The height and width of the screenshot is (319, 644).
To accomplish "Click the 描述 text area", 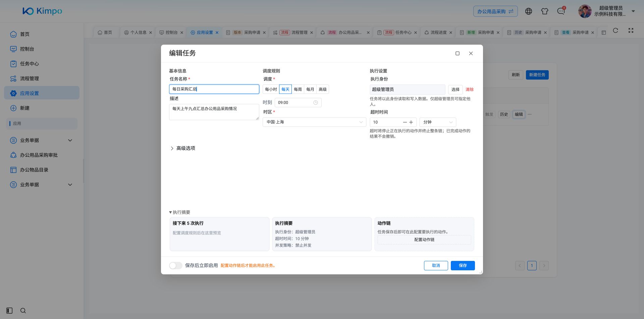I will coord(214,112).
